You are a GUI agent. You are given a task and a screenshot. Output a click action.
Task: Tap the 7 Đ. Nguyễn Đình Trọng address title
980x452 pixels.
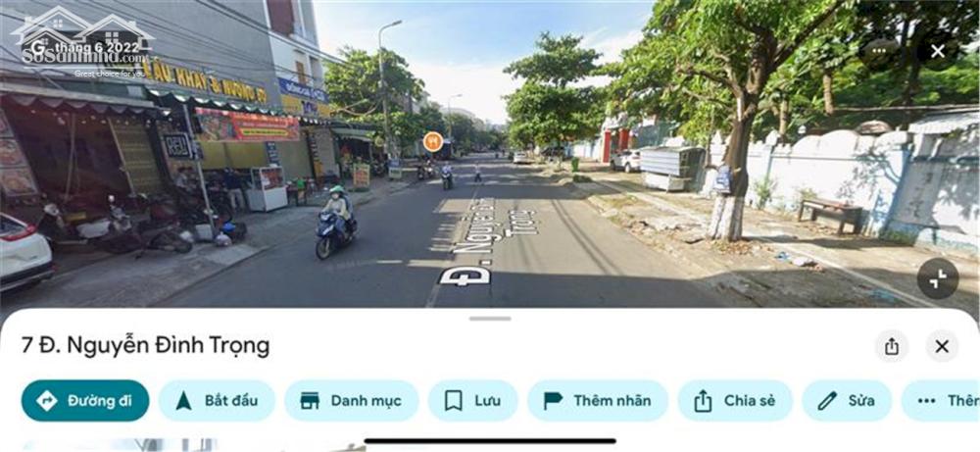coord(146,346)
